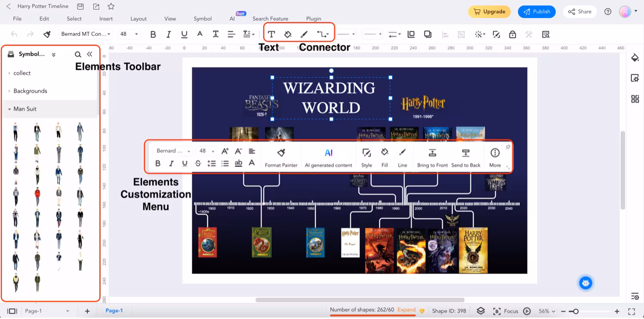Toggle Underline in the floating menu

click(185, 164)
